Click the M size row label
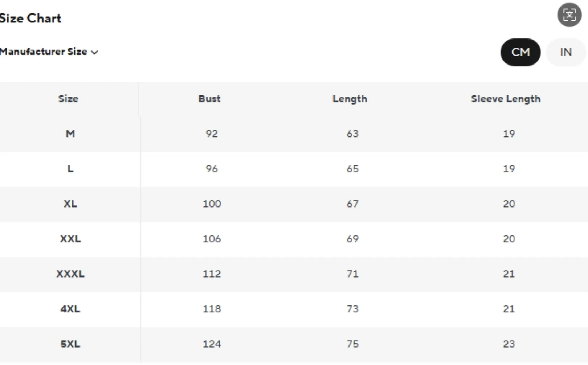 point(70,134)
